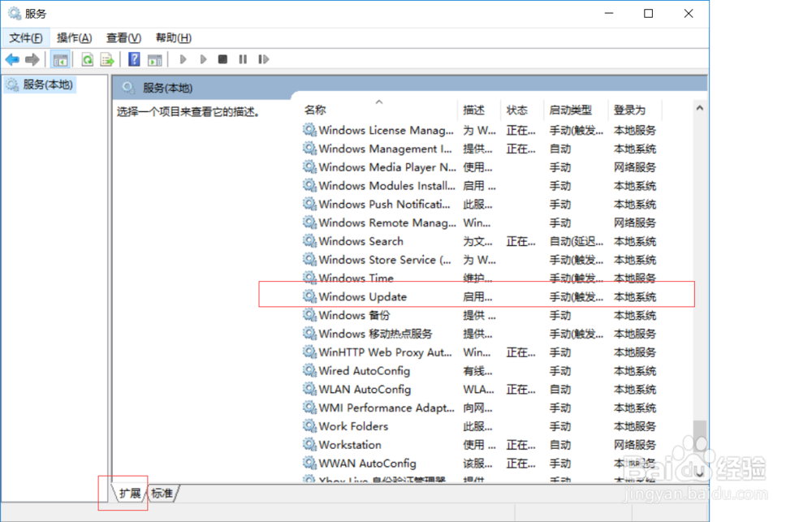This screenshot has width=812, height=522.
Task: Minimize the 服务 window
Action: (x=609, y=14)
